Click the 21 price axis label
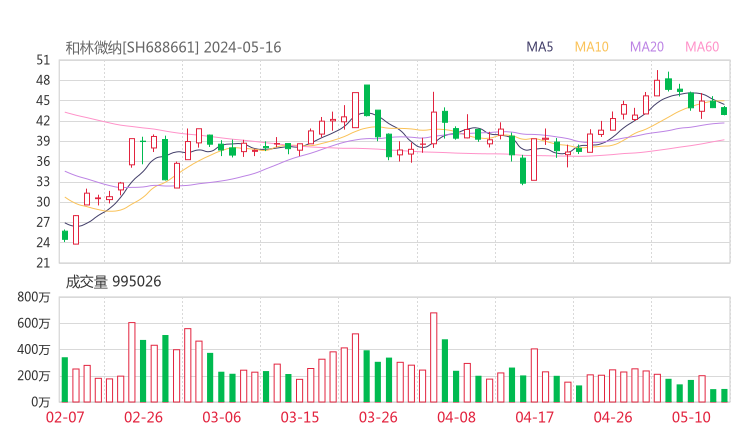The height and width of the screenshot is (440, 740). click(x=43, y=263)
